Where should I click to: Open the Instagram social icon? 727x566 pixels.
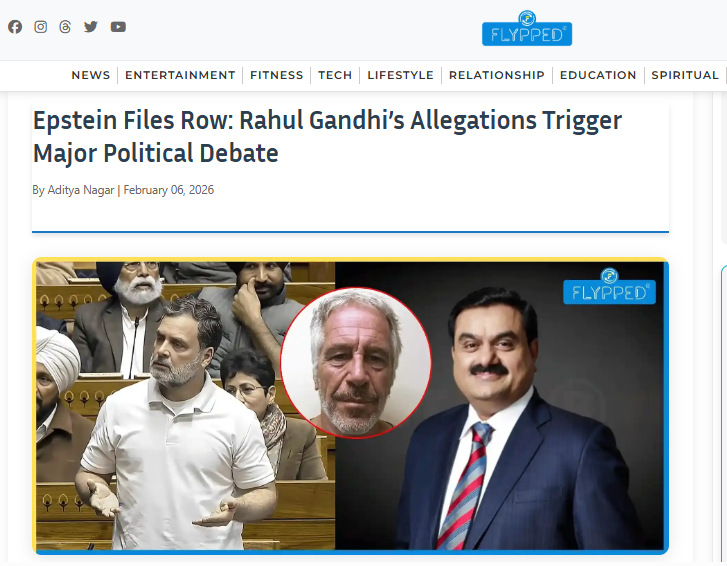(x=40, y=27)
